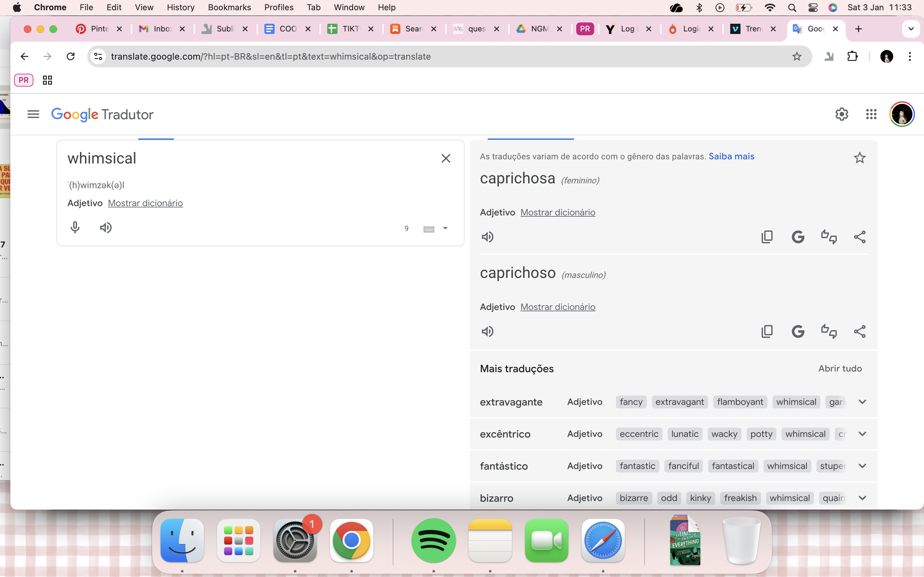The width and height of the screenshot is (924, 577).
Task: Rate the caprichoso translation
Action: pyautogui.click(x=828, y=331)
